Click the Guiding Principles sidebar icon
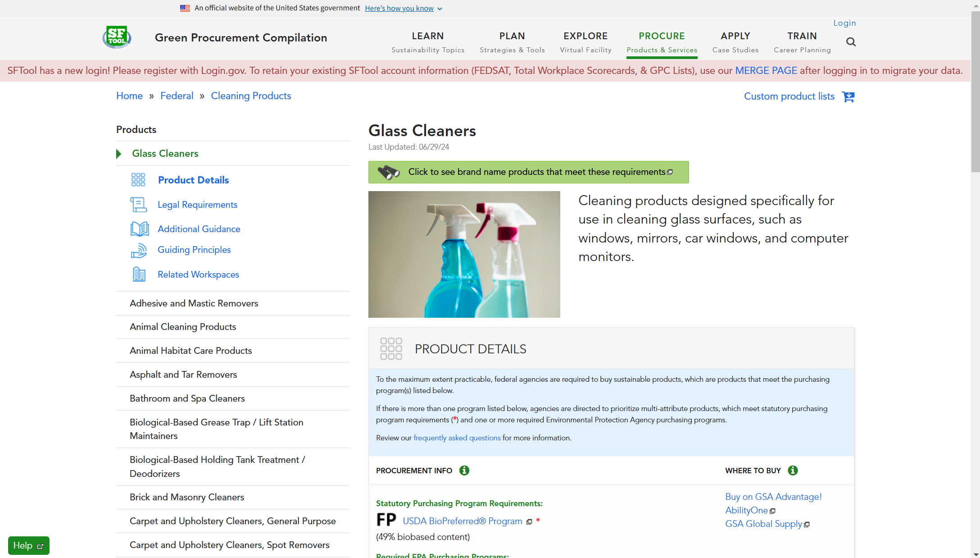This screenshot has height=558, width=980. pyautogui.click(x=139, y=250)
